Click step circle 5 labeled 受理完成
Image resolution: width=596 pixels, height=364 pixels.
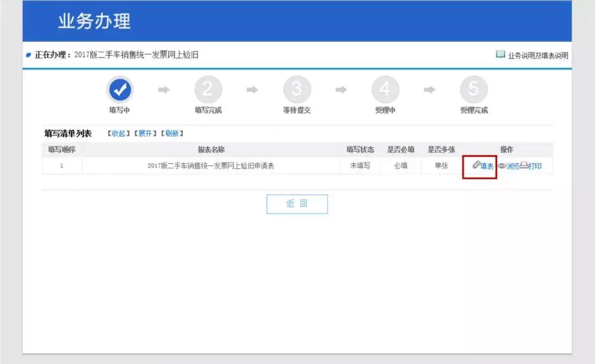click(472, 88)
